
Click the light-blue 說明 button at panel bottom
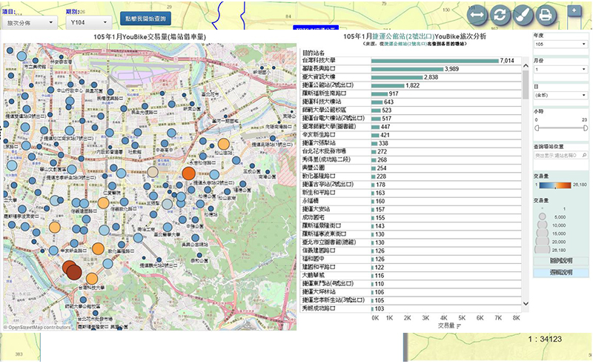pyautogui.click(x=561, y=272)
